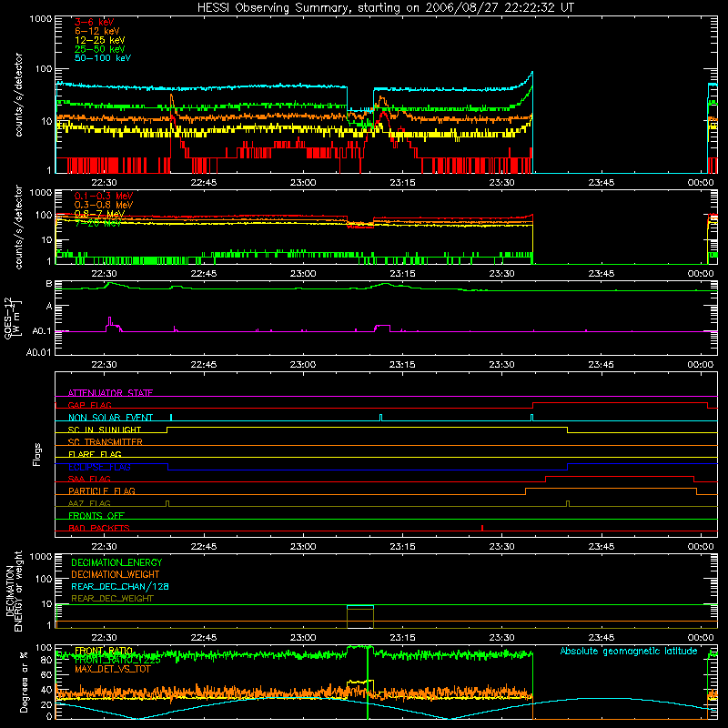
Task: Select the 50-100 keV legend label
Action: [x=103, y=58]
